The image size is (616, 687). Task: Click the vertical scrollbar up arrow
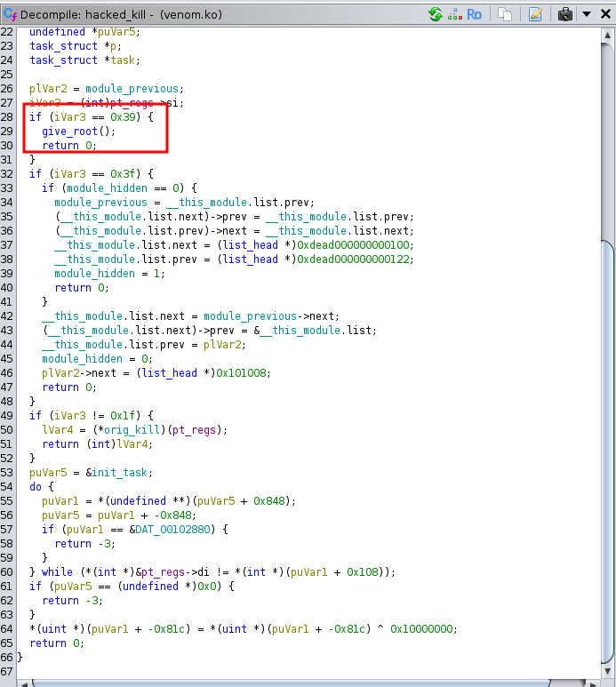[607, 36]
